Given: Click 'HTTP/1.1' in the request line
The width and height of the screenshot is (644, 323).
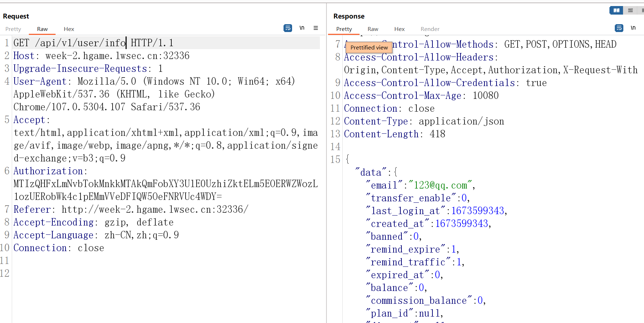Looking at the screenshot, I should (152, 43).
